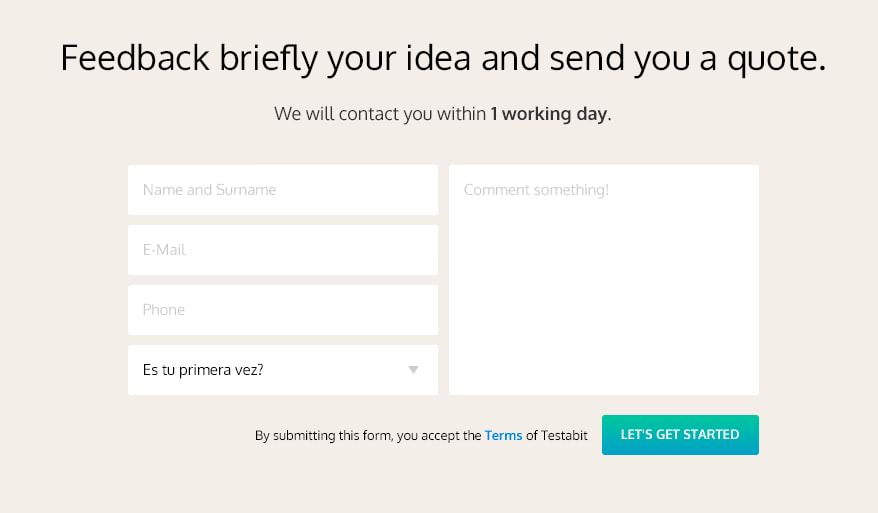Click the 'Phone' placeholder text

164,310
